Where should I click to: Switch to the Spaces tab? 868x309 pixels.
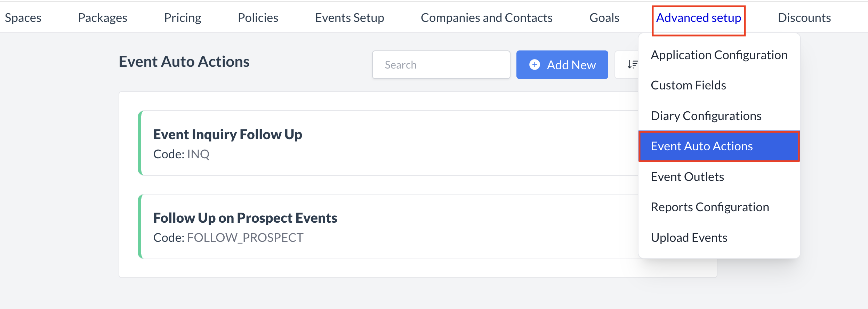(x=23, y=18)
